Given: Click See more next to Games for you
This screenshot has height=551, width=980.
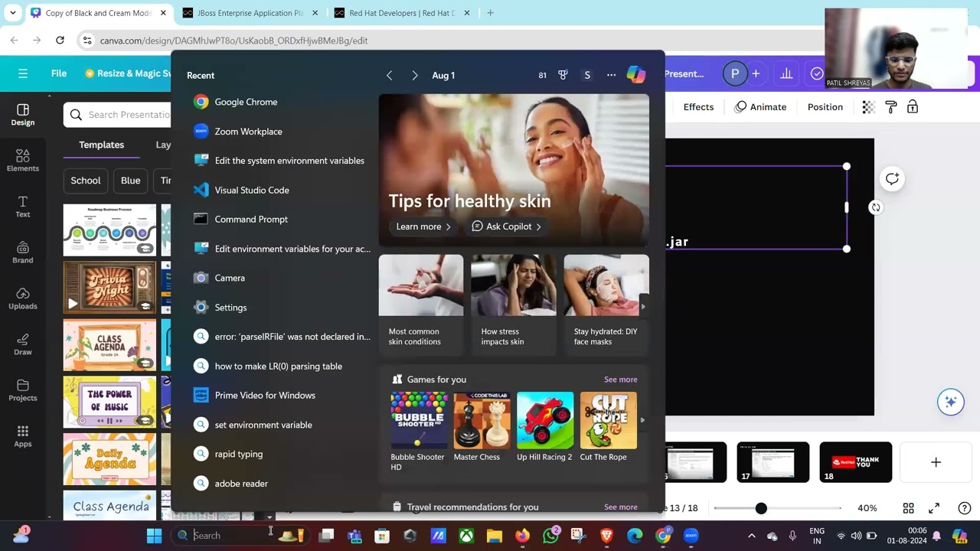Looking at the screenshot, I should click(620, 380).
